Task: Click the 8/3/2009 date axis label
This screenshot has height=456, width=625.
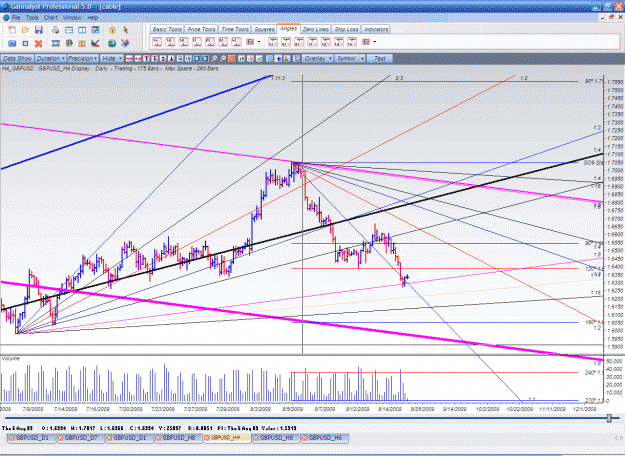Action: click(260, 409)
